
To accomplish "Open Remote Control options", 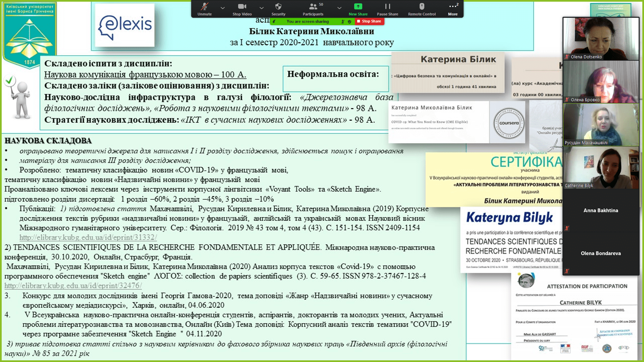I will [422, 7].
